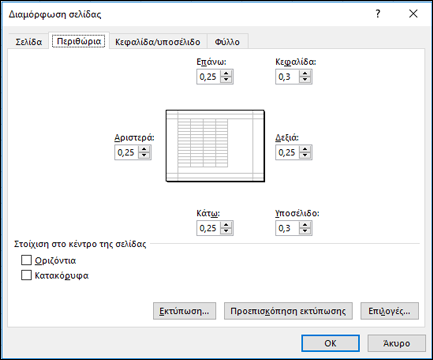This screenshot has height=360, width=433.
Task: Increase the Κεφαλίδα margin value
Action: (305, 73)
